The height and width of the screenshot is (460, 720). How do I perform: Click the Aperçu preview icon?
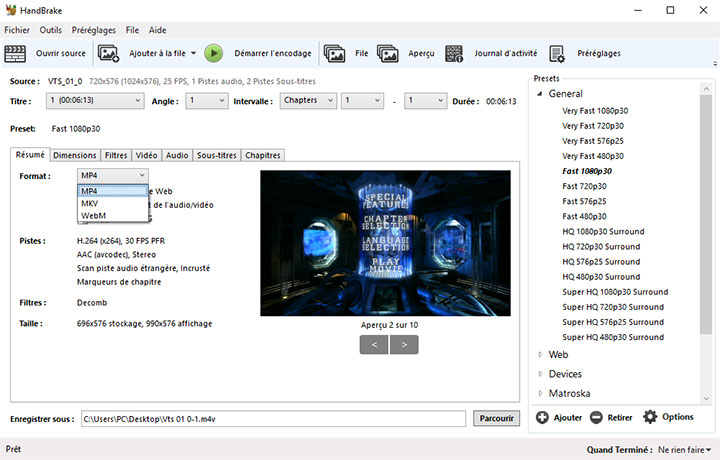[388, 54]
